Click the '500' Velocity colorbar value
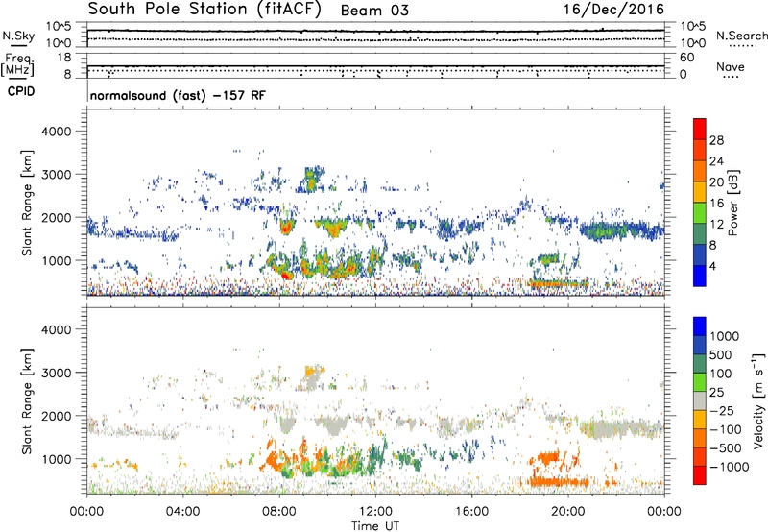Screen dimensions: 768x532 (x=721, y=355)
